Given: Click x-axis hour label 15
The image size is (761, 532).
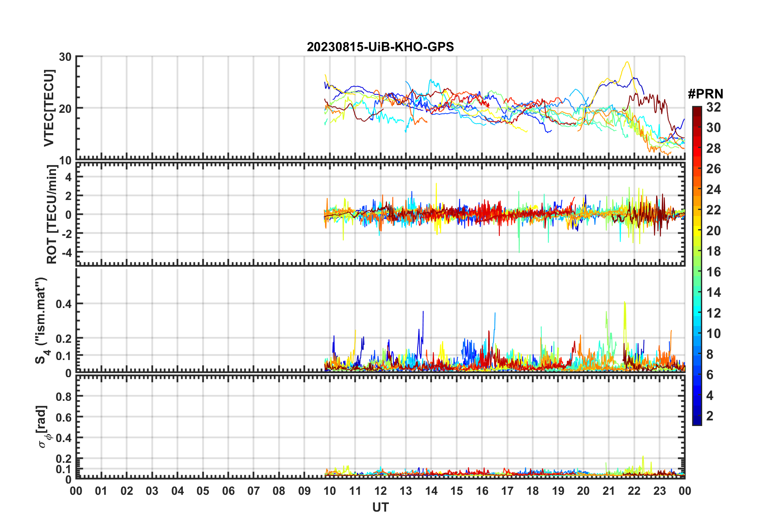Looking at the screenshot, I should tap(457, 491).
